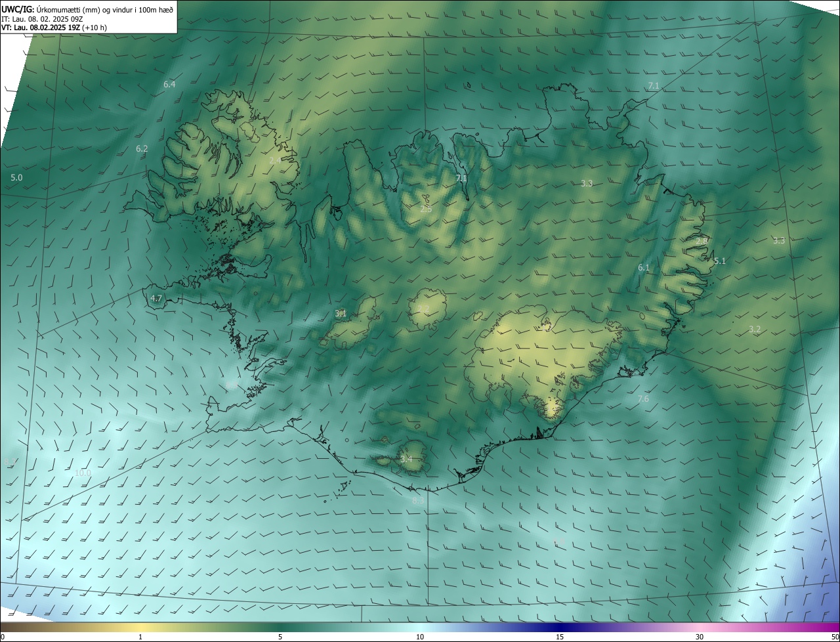Click the 8.3 value label off the south coast
The image size is (840, 642).
418,501
